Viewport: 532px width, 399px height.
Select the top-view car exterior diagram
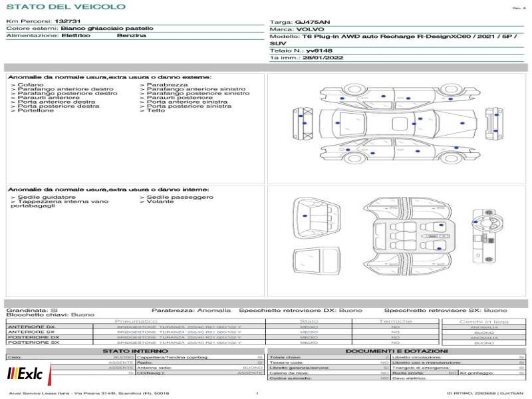pyautogui.click(x=398, y=124)
